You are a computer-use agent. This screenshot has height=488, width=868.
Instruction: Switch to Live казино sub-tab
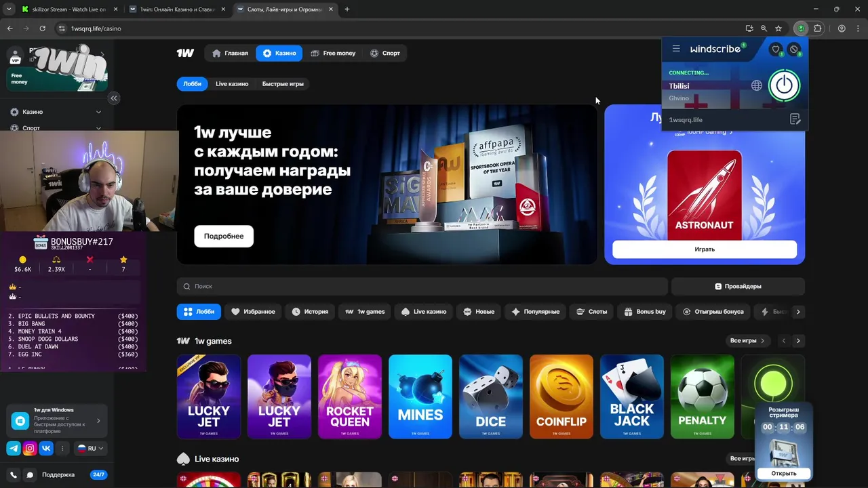[232, 84]
